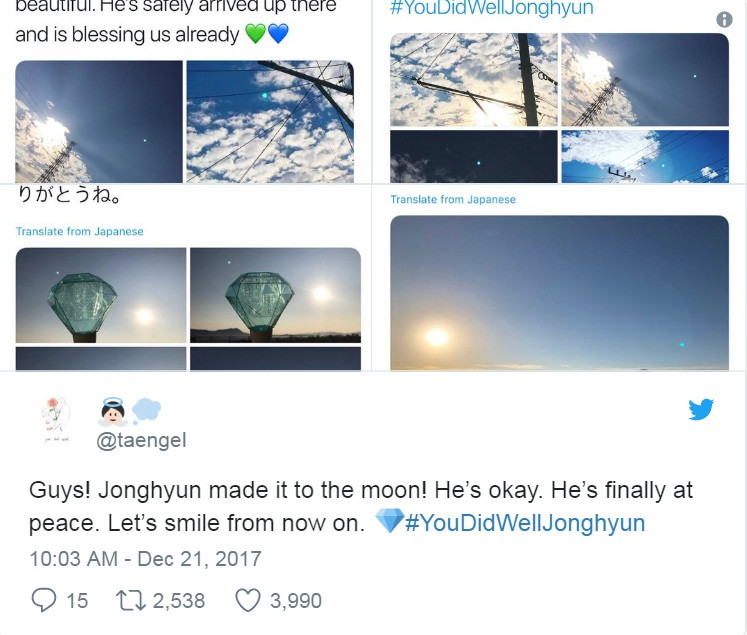This screenshot has height=635, width=747.
Task: Open #YouDidWellJonghyun hashtag in bottom tweet
Action: pyautogui.click(x=525, y=523)
